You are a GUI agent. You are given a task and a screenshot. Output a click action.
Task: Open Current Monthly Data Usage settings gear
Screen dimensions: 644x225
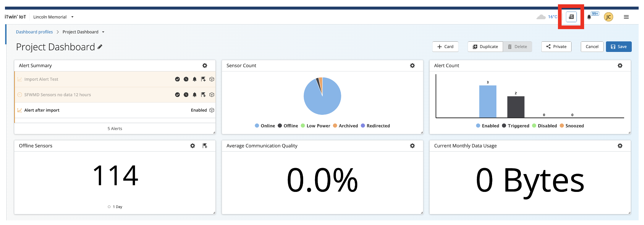coord(620,146)
